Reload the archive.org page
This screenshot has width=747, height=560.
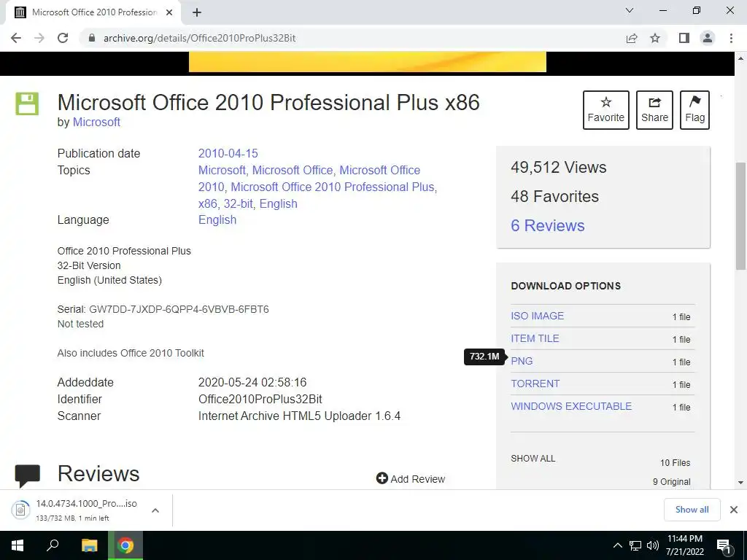(63, 38)
